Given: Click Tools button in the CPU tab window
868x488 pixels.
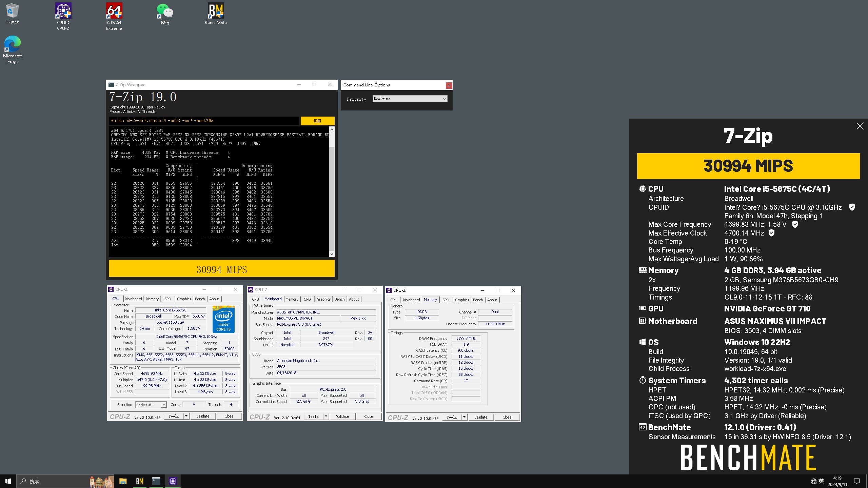Looking at the screenshot, I should 174,416.
